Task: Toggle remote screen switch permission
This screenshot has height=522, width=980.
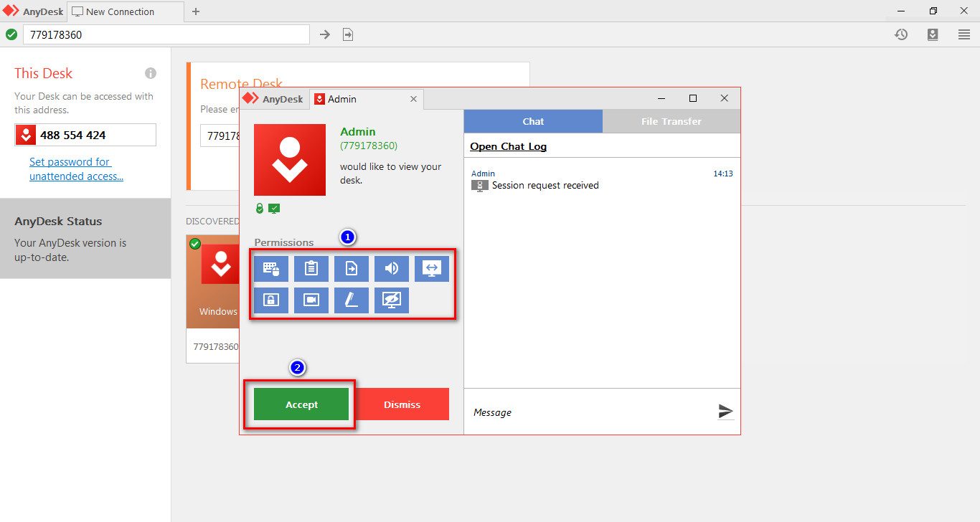Action: coord(432,269)
